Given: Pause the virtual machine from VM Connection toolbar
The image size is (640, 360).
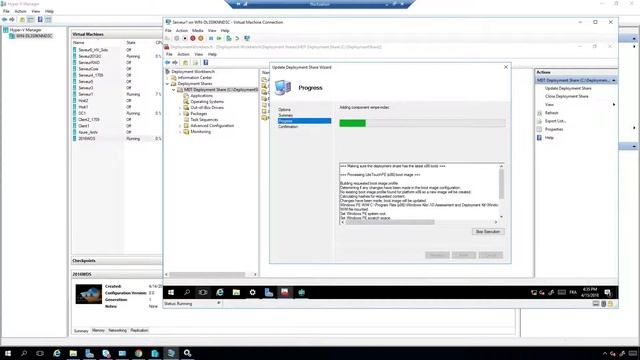Looking at the screenshot, I should click(211, 38).
